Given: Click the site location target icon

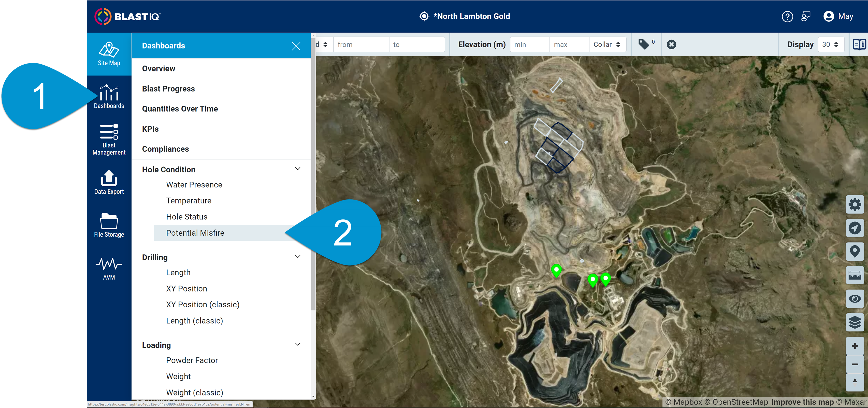Looking at the screenshot, I should [x=424, y=16].
